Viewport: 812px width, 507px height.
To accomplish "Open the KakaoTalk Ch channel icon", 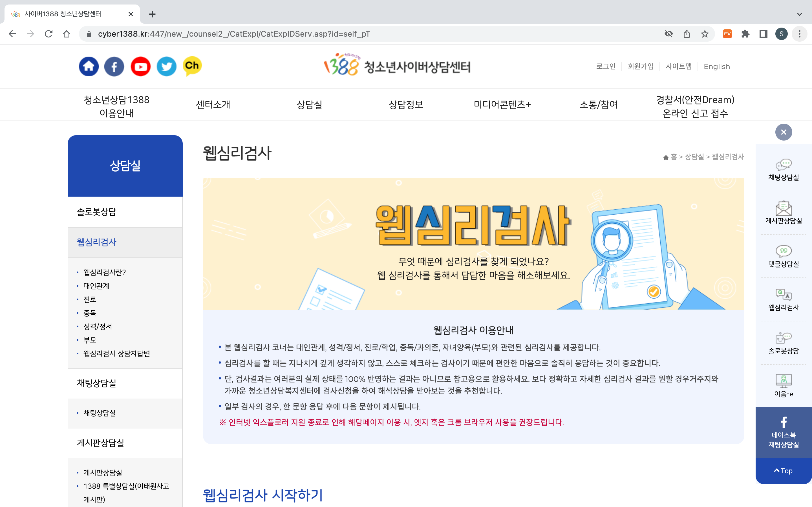I will coord(192,66).
